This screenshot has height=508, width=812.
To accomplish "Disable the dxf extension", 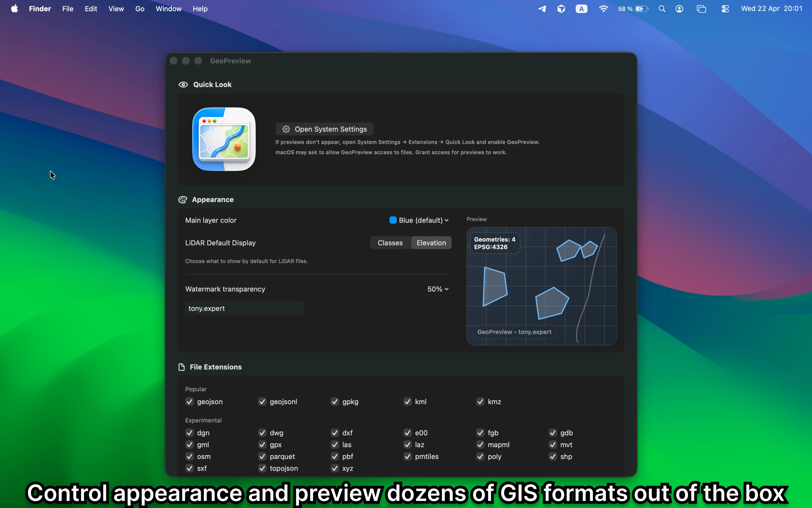I will tap(335, 433).
